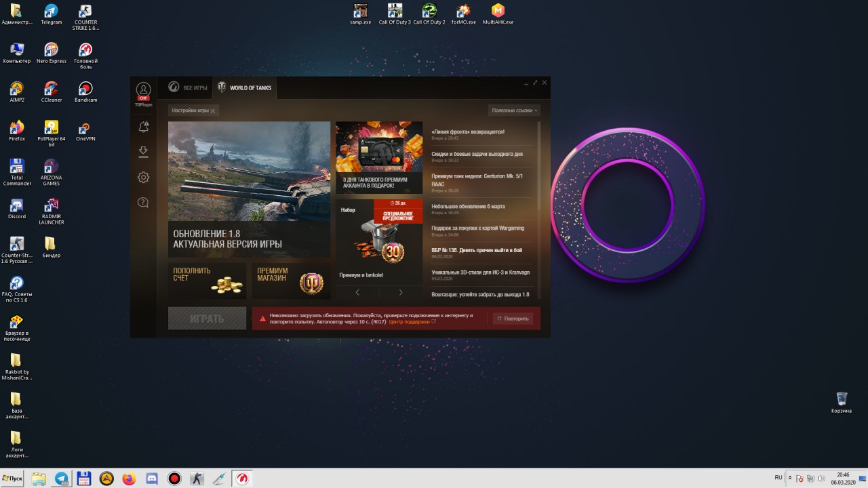Show hidden tray icons arrow
This screenshot has height=488, width=868.
pyautogui.click(x=789, y=479)
